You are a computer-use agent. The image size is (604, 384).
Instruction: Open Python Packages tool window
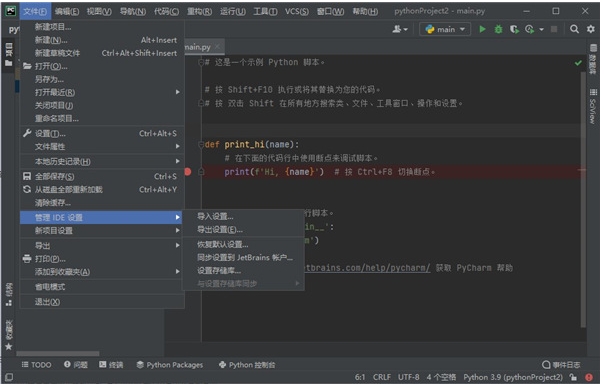point(170,365)
